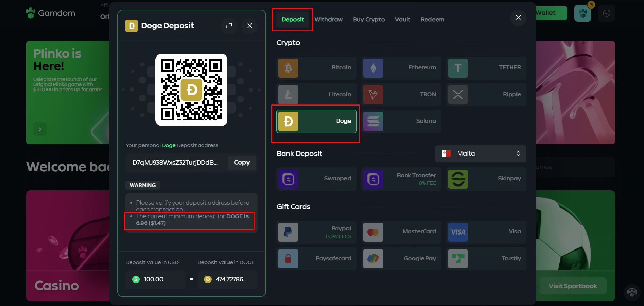Image resolution: width=644 pixels, height=306 pixels.
Task: Pick the TETHER deposit method
Action: pyautogui.click(x=486, y=68)
